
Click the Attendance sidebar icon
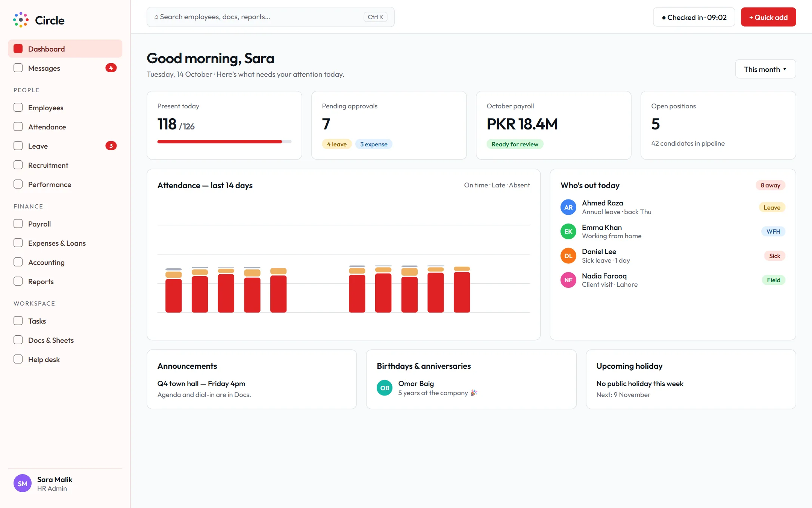tap(18, 127)
